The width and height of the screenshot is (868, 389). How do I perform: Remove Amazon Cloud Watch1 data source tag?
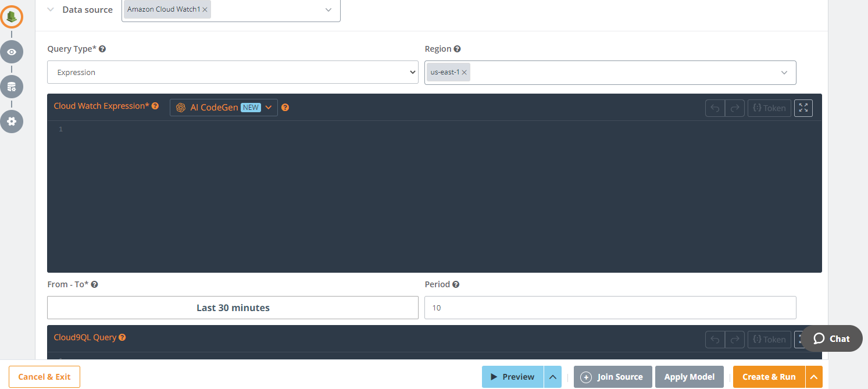(205, 10)
